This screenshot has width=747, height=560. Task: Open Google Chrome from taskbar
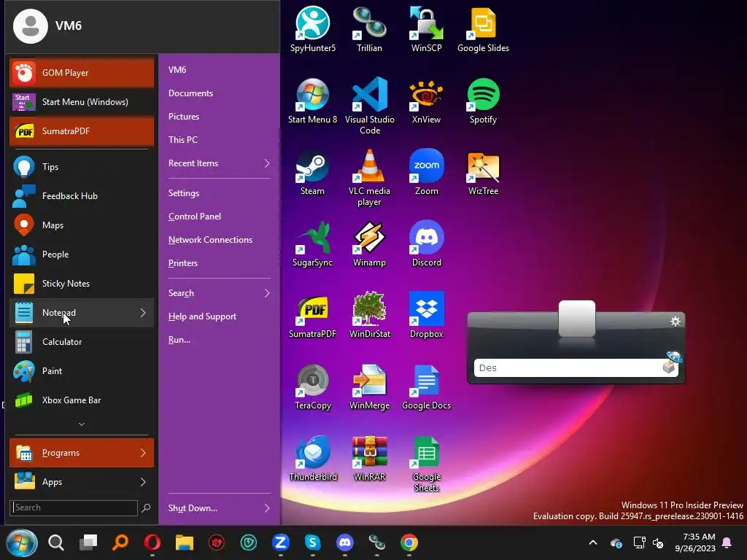[409, 542]
